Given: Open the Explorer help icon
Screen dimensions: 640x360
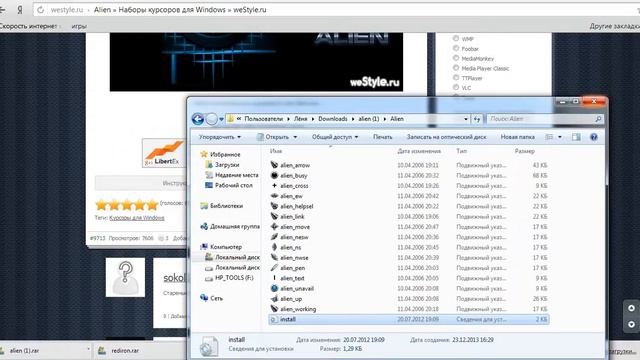Looking at the screenshot, I should click(x=594, y=137).
